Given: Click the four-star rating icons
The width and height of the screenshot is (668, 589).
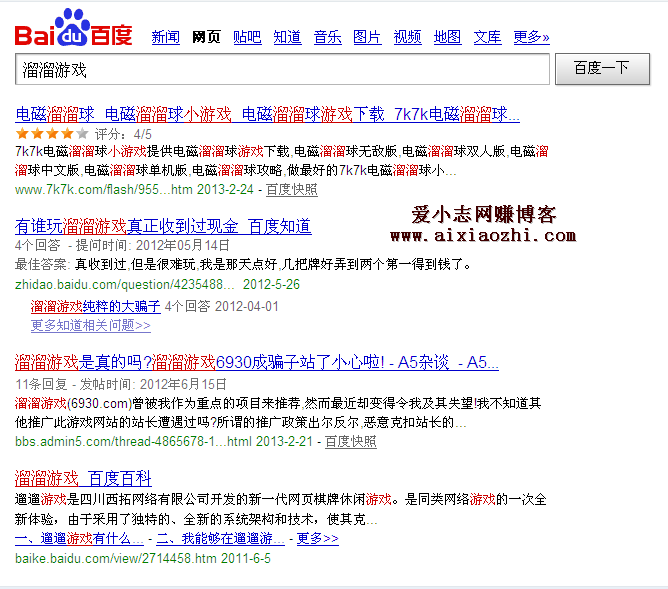Looking at the screenshot, I should (x=52, y=134).
